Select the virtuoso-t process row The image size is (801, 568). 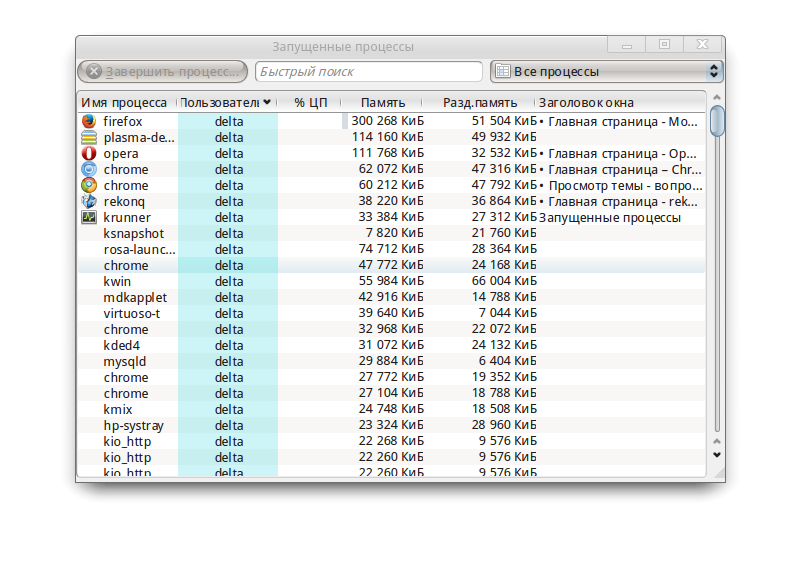tap(392, 313)
